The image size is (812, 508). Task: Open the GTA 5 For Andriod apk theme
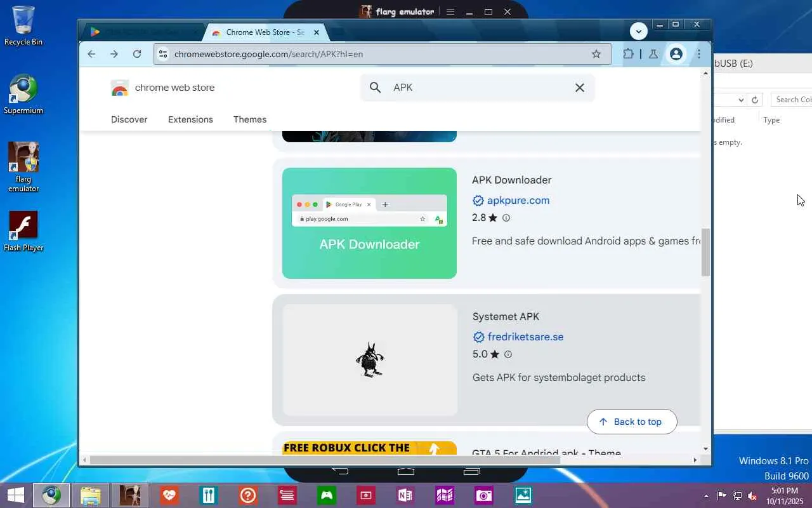pos(546,453)
